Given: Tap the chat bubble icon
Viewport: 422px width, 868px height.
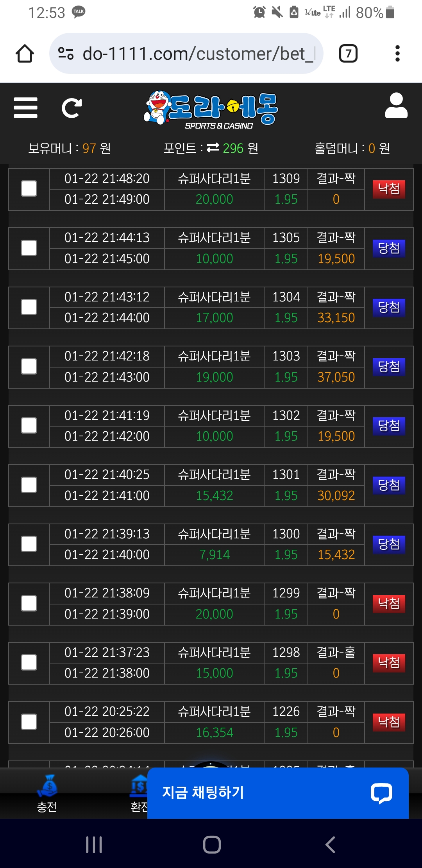Looking at the screenshot, I should click(381, 793).
